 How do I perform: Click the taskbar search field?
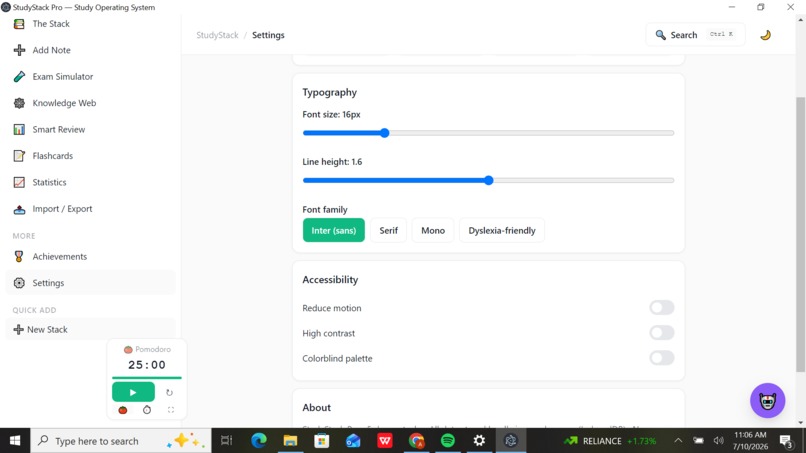click(121, 441)
